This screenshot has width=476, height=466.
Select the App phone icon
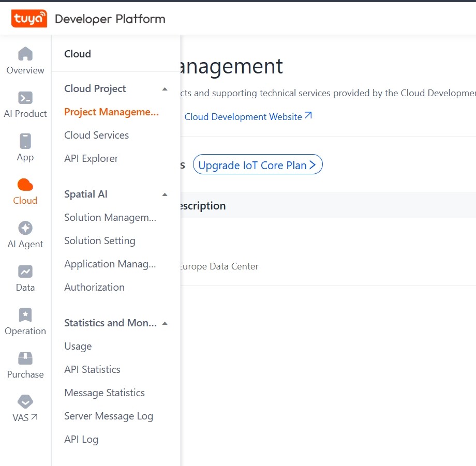coord(25,141)
